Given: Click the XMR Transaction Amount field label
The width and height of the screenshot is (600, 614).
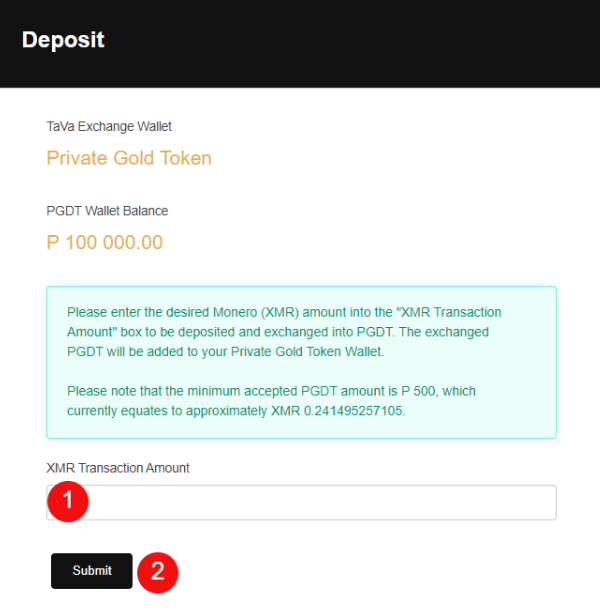Looking at the screenshot, I should point(118,468).
